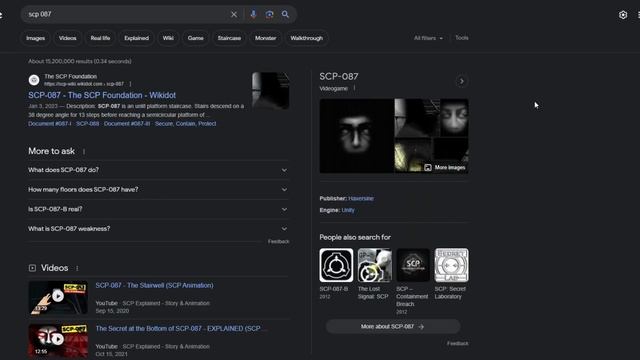Select the Wiki filter chip
The image size is (640, 360).
pyautogui.click(x=168, y=38)
